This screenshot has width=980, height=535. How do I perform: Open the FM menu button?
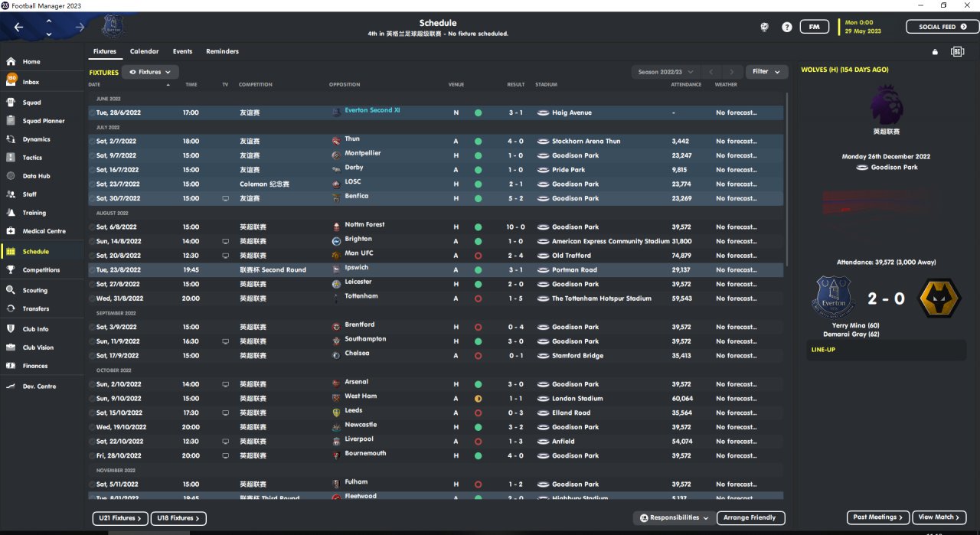click(815, 27)
